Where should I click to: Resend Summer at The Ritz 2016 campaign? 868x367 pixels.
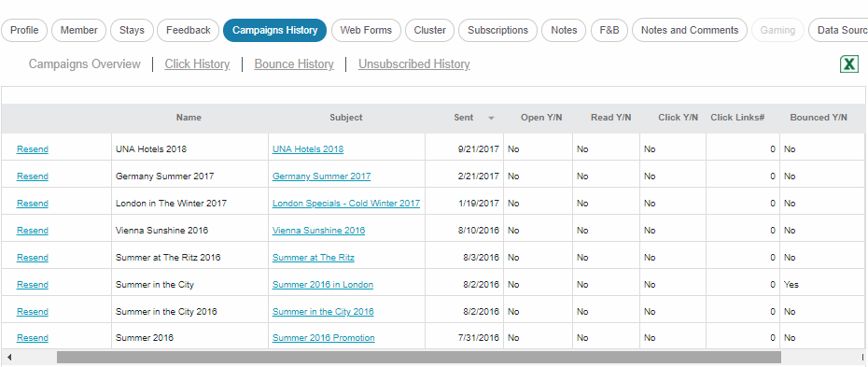(x=32, y=258)
